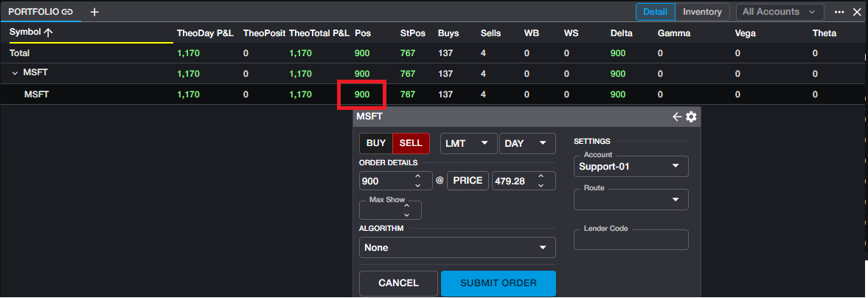
Task: Switch to Detail view
Action: coord(656,12)
